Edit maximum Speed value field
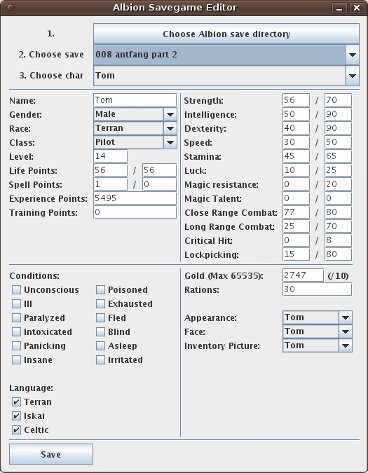368x473 pixels. coord(338,142)
